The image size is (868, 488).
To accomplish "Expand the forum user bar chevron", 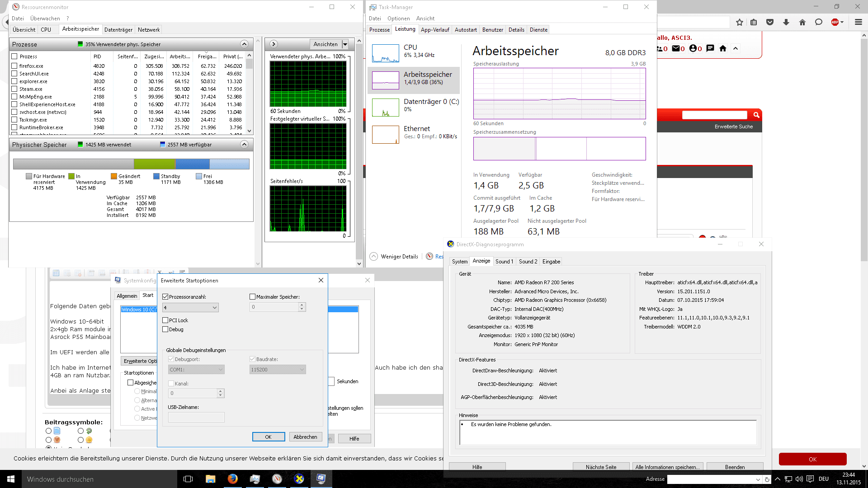I will point(736,48).
